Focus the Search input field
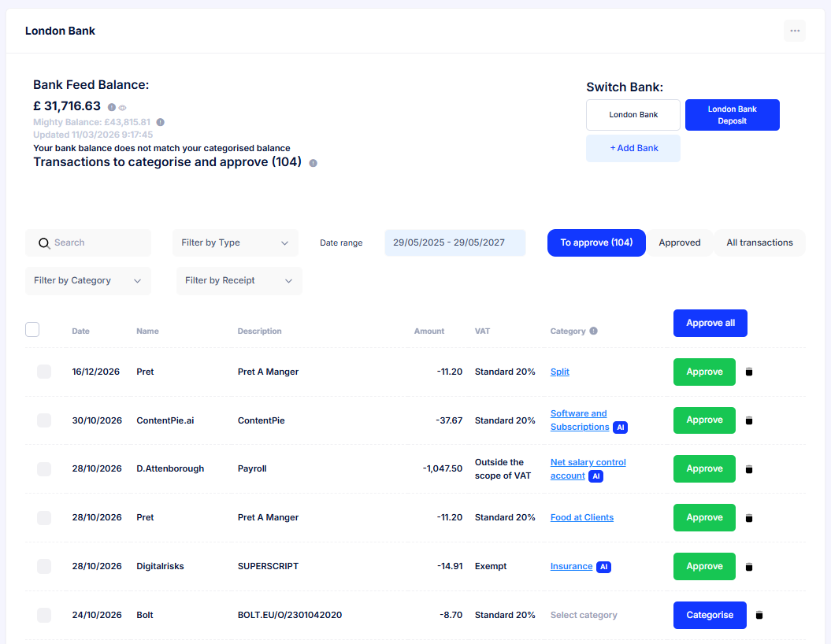Image resolution: width=831 pixels, height=644 pixels. (88, 243)
